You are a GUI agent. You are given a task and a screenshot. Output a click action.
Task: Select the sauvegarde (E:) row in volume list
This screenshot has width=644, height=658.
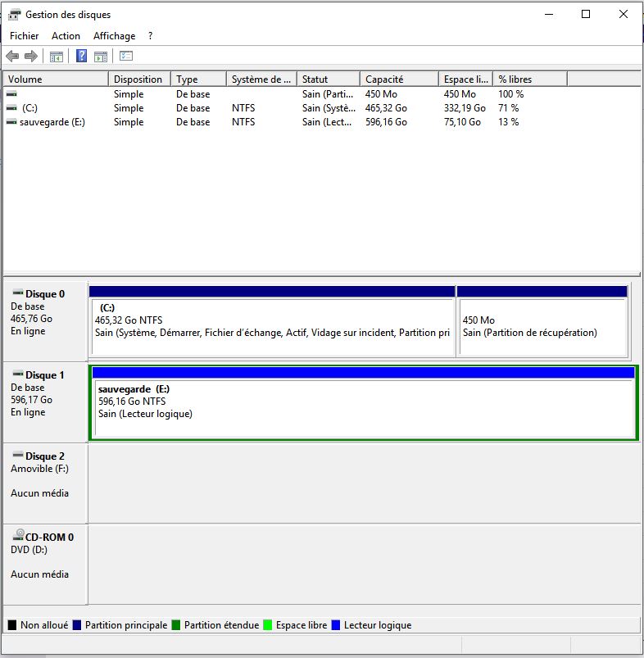(x=52, y=122)
